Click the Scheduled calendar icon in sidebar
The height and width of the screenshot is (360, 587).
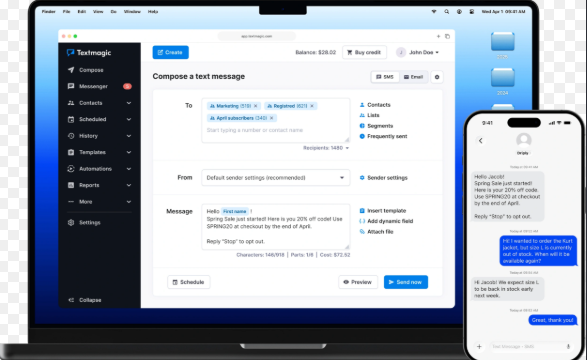[x=71, y=119]
